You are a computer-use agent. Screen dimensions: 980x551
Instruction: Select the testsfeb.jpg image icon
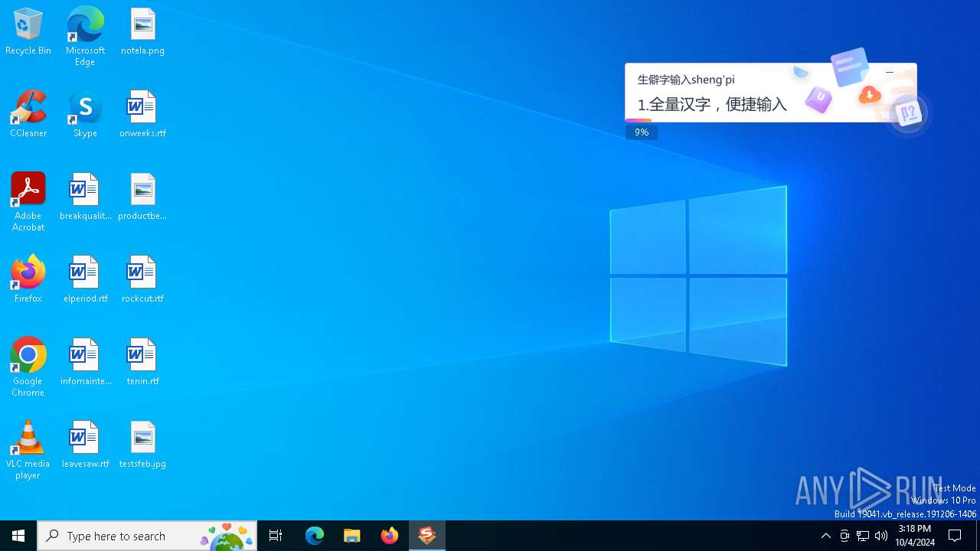[142, 445]
